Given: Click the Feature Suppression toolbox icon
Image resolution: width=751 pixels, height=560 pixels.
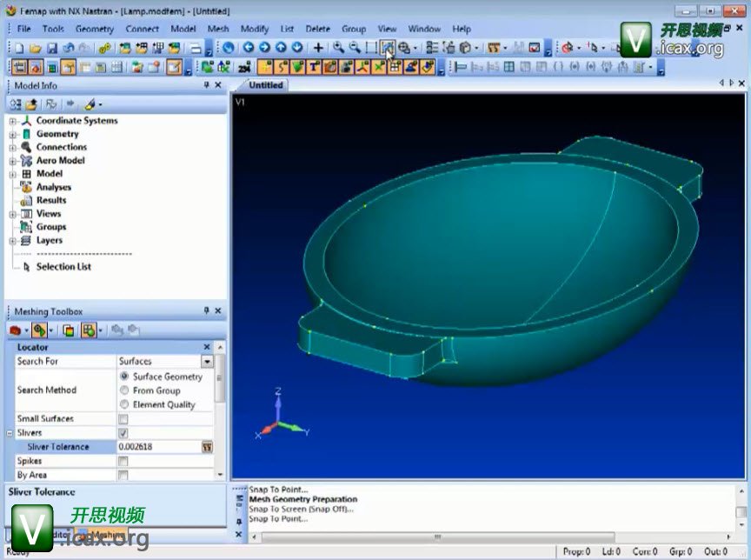Looking at the screenshot, I should pyautogui.click(x=16, y=330).
